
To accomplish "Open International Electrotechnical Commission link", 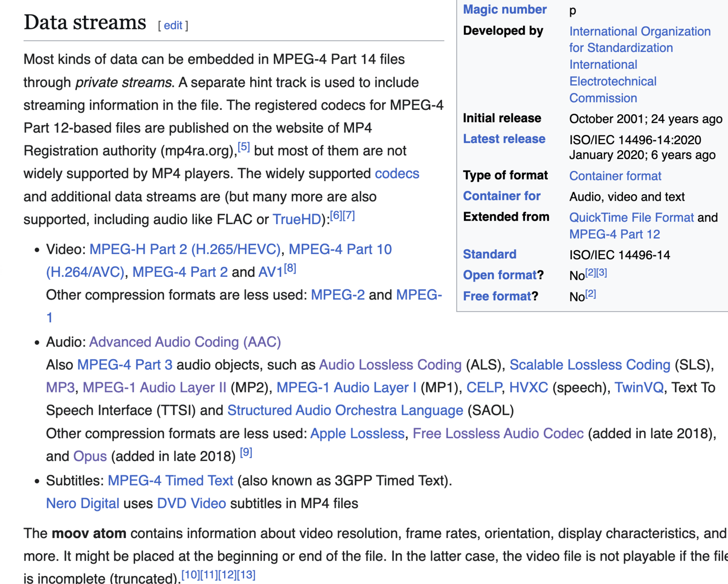I will pyautogui.click(x=612, y=81).
